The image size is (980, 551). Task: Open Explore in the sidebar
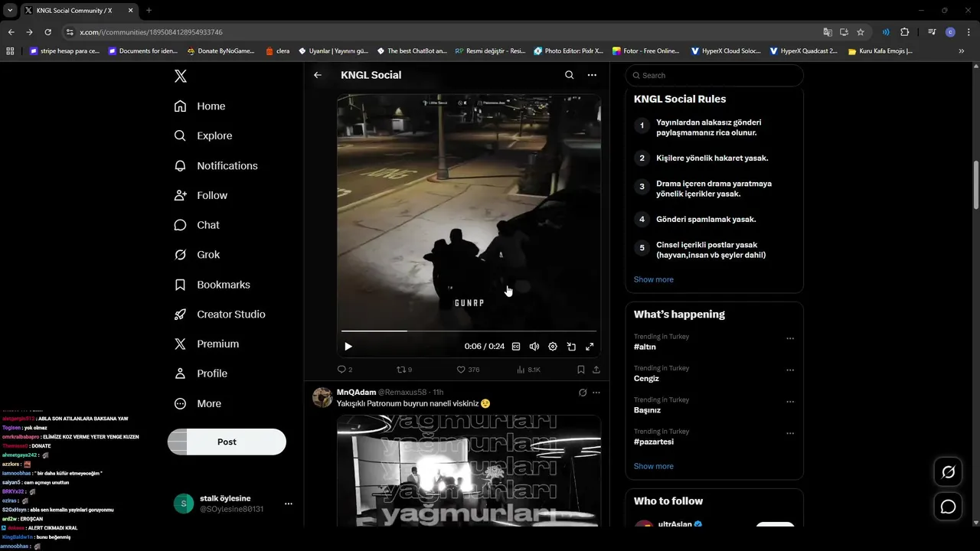coord(203,135)
